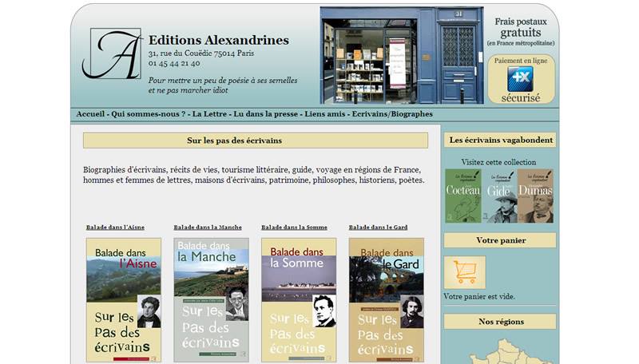Follow the 'Balade dans la Somme' link
639x364 pixels.
[x=294, y=227]
